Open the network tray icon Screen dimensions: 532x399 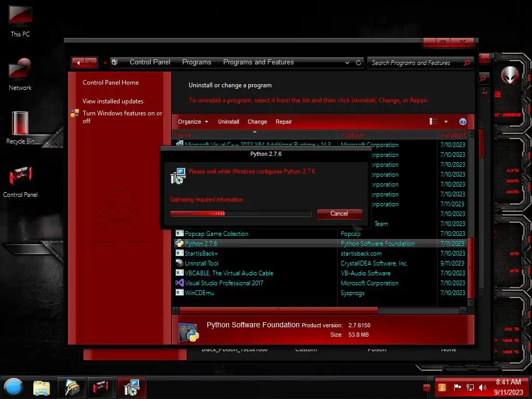470,388
